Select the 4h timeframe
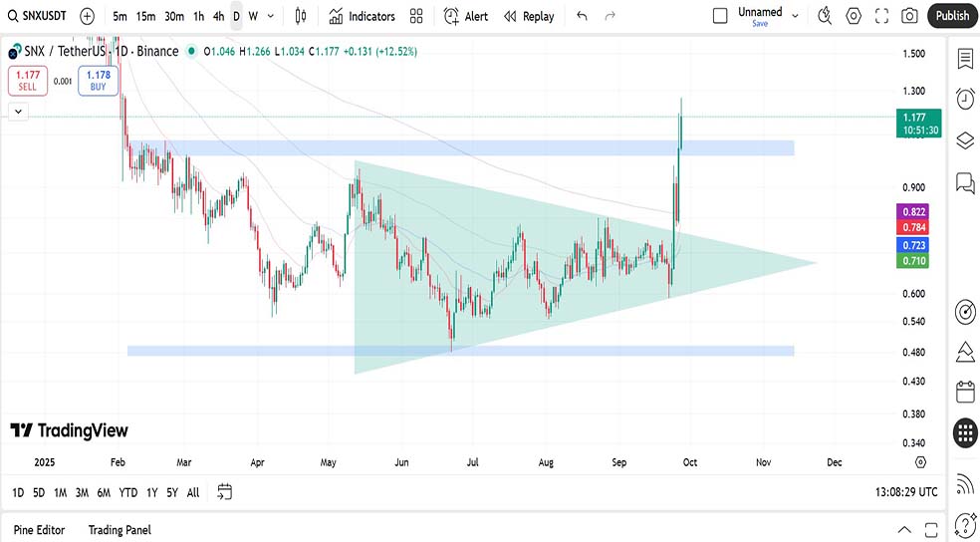The image size is (980, 542). coord(218,16)
